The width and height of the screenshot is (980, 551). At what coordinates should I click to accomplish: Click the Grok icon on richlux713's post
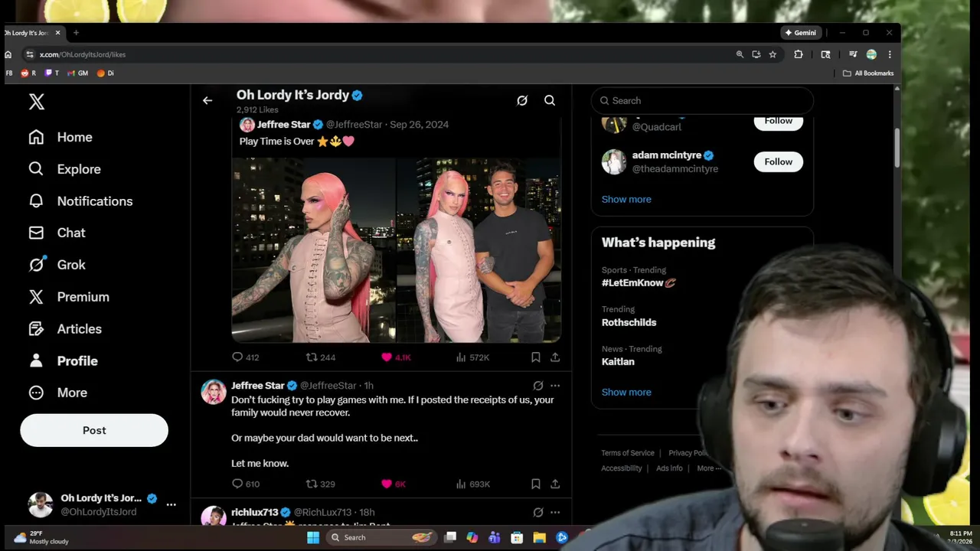click(538, 512)
